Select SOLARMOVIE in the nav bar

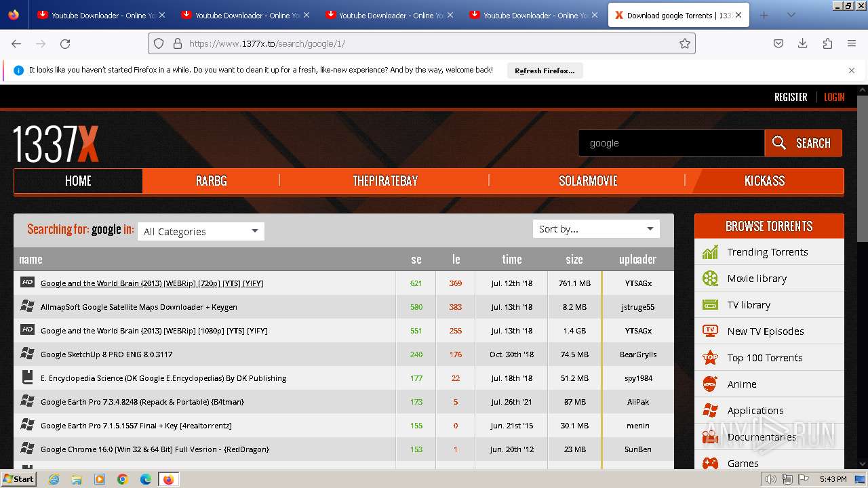pyautogui.click(x=588, y=181)
